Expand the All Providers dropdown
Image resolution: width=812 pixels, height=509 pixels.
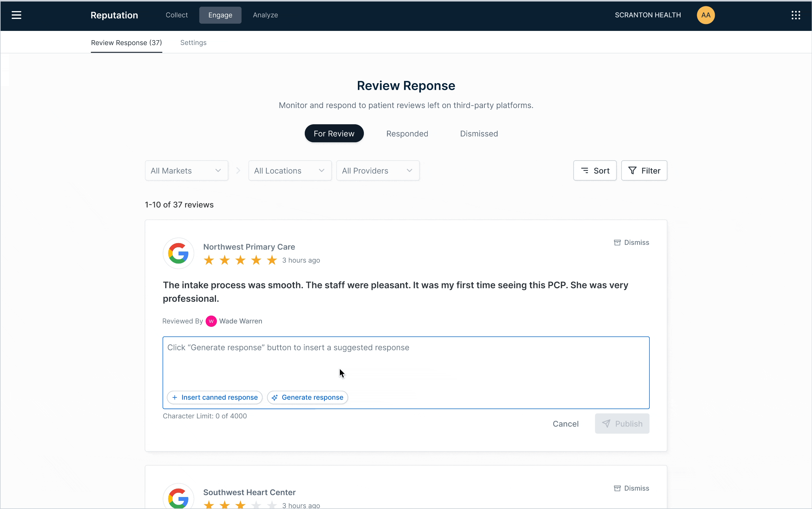(377, 171)
